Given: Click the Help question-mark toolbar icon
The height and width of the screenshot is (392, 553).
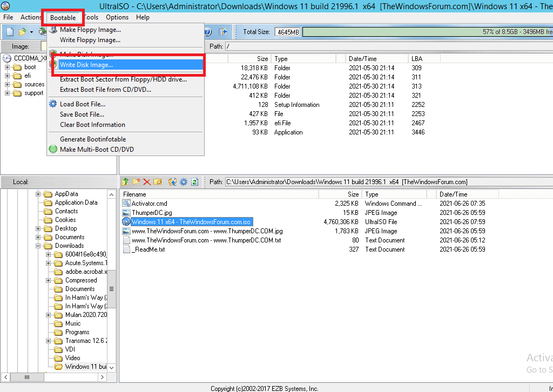Looking at the screenshot, I should click(x=208, y=32).
